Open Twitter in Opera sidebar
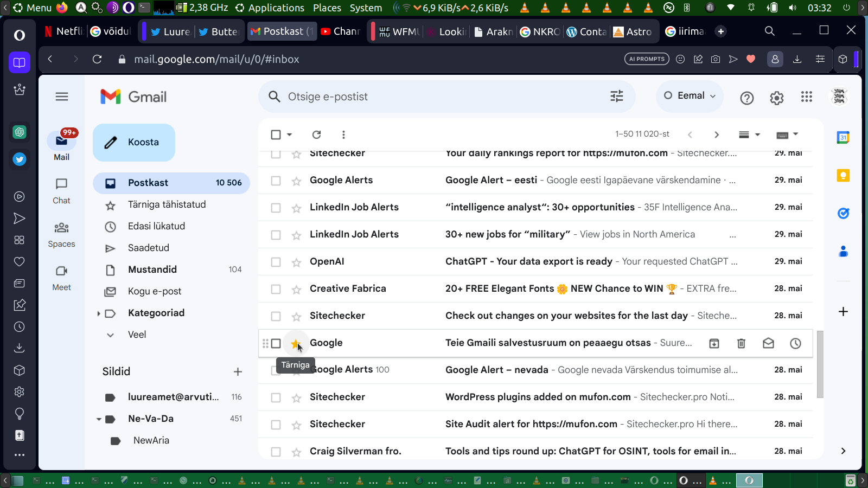This screenshot has height=488, width=868. point(20,159)
